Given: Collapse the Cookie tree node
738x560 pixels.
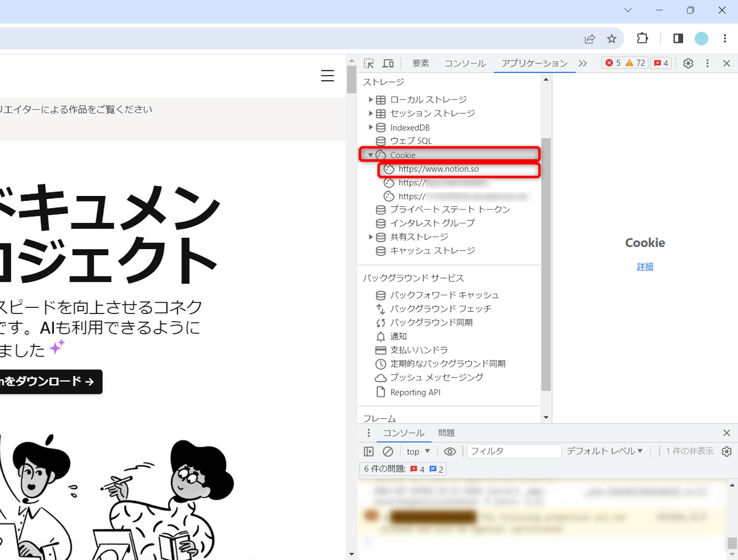Looking at the screenshot, I should (x=370, y=155).
